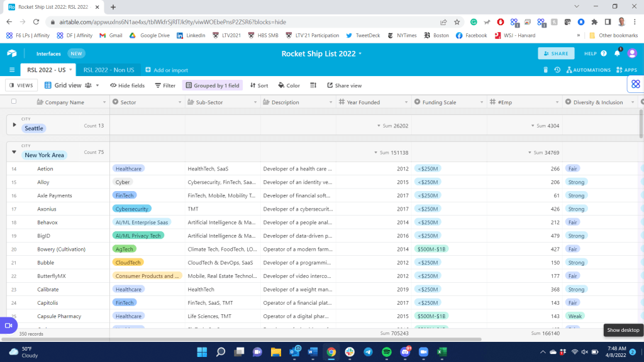
Task: Toggle Hide fields panel
Action: tap(127, 85)
